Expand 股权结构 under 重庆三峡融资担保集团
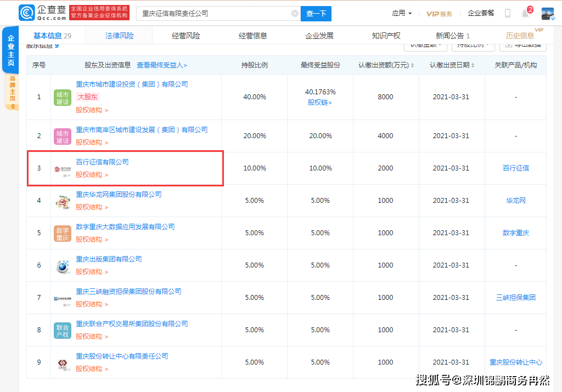 point(92,304)
